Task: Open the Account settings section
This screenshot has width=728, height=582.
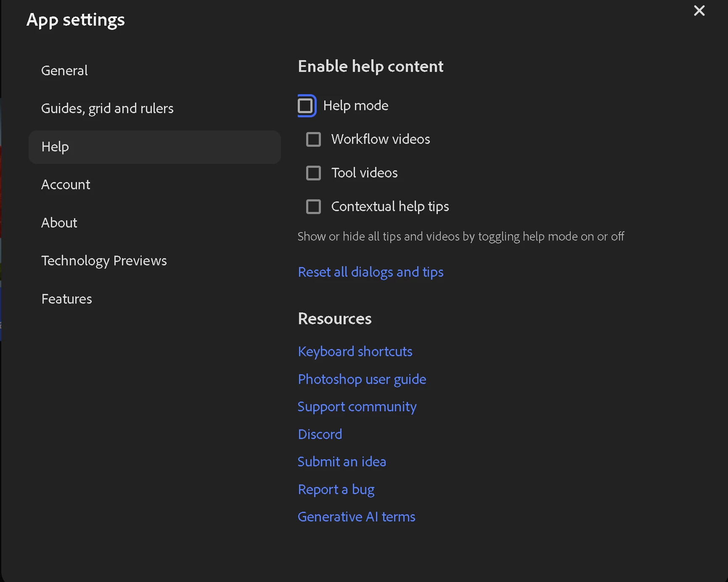Action: pyautogui.click(x=66, y=185)
